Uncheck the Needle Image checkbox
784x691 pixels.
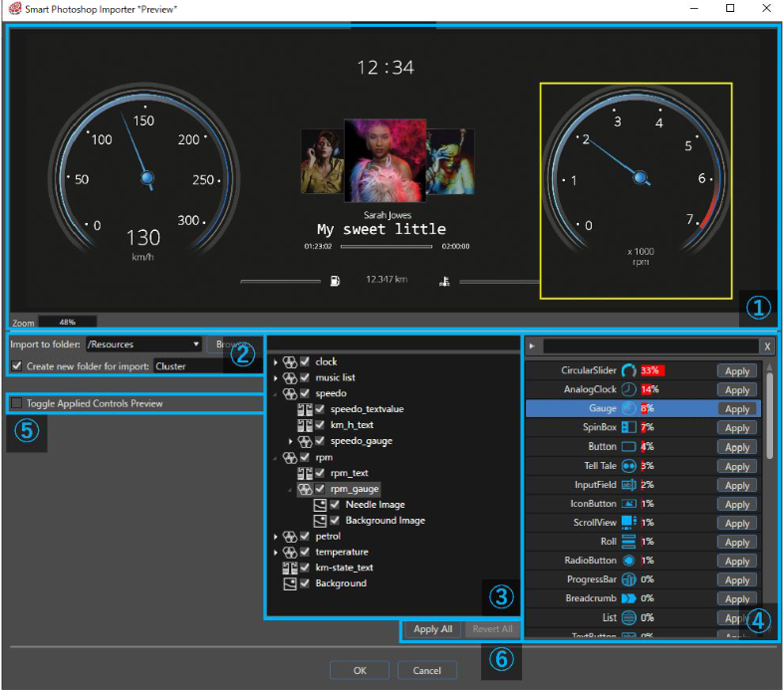point(335,505)
